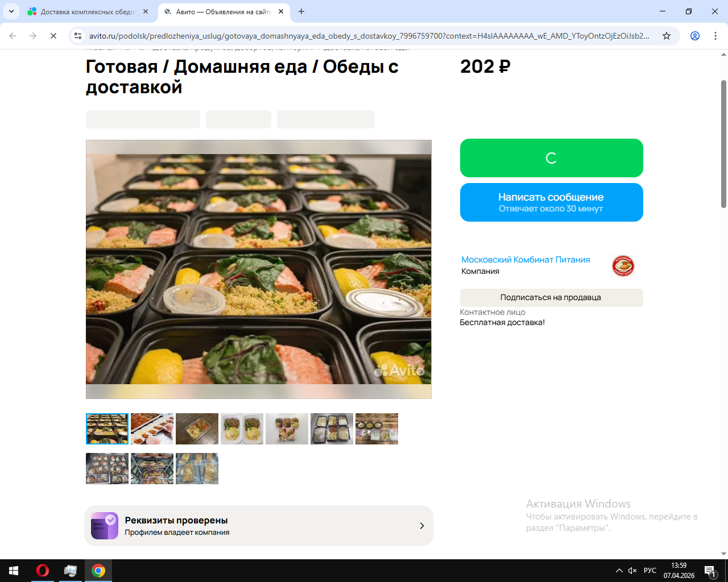Select the thumbnail of trays on a metal rack

point(152,468)
